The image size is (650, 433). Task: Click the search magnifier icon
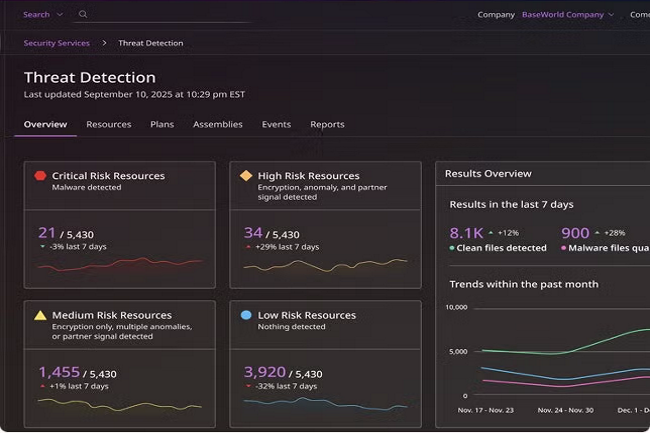click(x=83, y=15)
